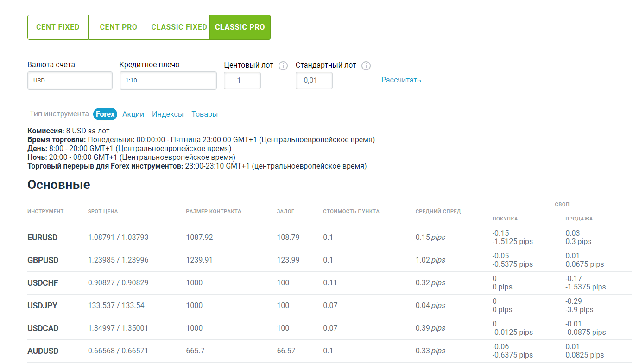633x364 pixels.
Task: Switch to the CENT FIXED tab
Action: tap(58, 27)
